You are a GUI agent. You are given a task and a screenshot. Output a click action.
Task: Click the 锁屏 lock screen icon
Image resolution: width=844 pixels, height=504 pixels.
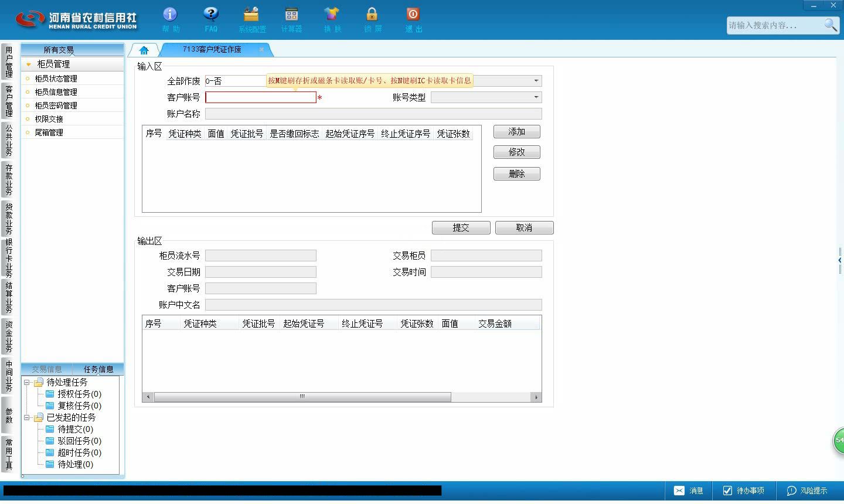(x=372, y=19)
